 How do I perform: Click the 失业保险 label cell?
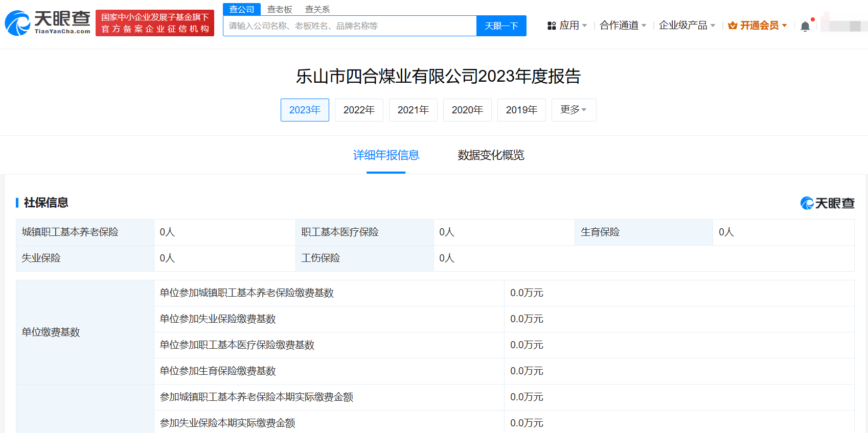[85, 258]
